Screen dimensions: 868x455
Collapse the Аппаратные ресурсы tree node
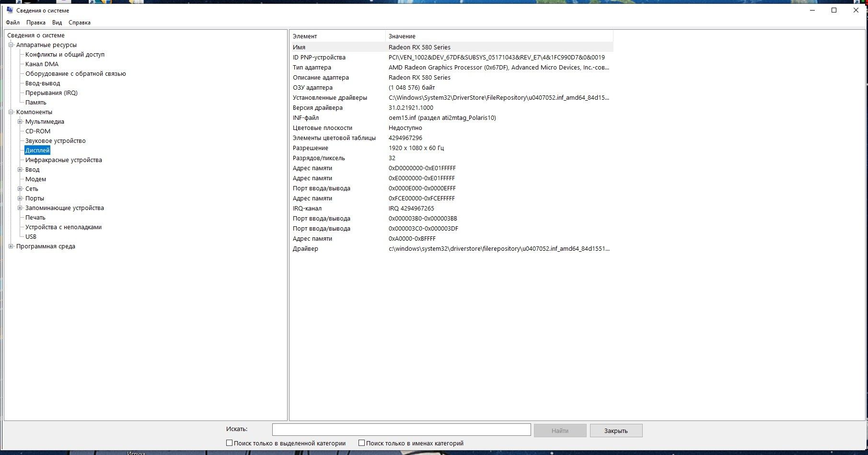[11, 45]
